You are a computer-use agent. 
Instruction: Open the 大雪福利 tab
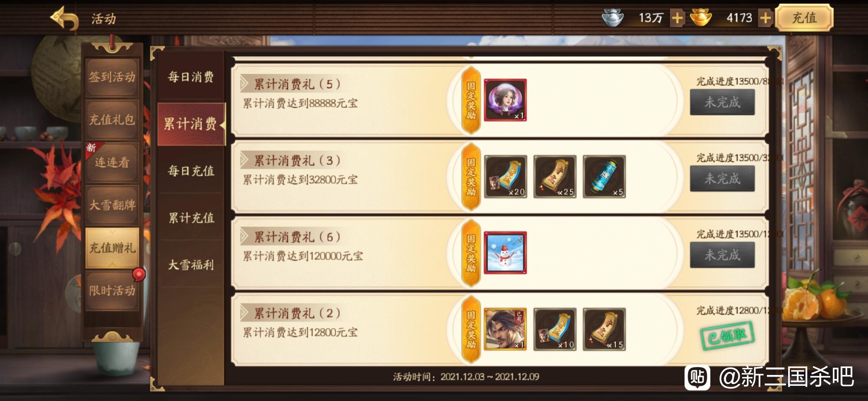coord(191,265)
